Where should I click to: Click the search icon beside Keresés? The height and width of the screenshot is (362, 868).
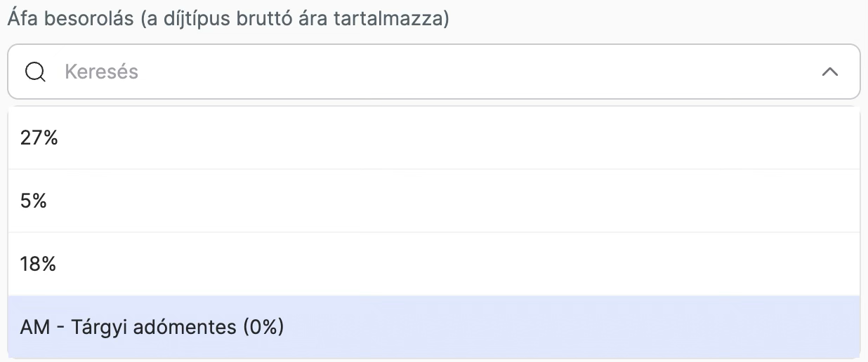click(x=35, y=72)
